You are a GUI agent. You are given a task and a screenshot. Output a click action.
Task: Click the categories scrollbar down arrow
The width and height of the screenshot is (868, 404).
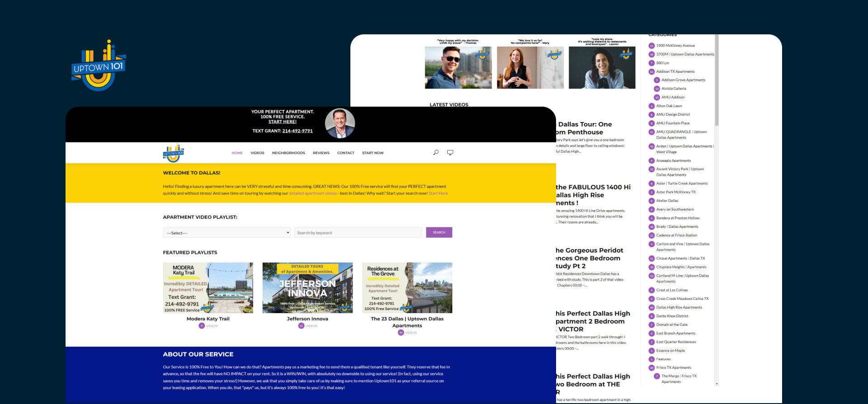coord(717,384)
